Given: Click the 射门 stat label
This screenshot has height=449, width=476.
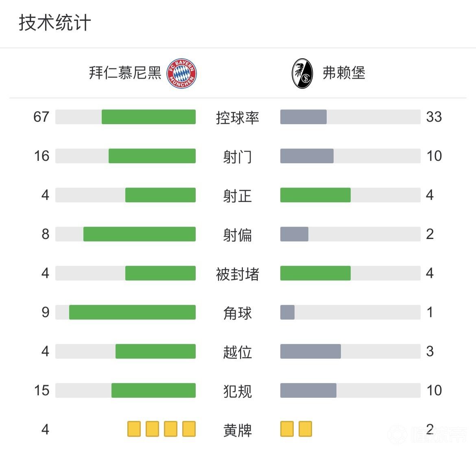Looking at the screenshot, I should click(238, 157).
